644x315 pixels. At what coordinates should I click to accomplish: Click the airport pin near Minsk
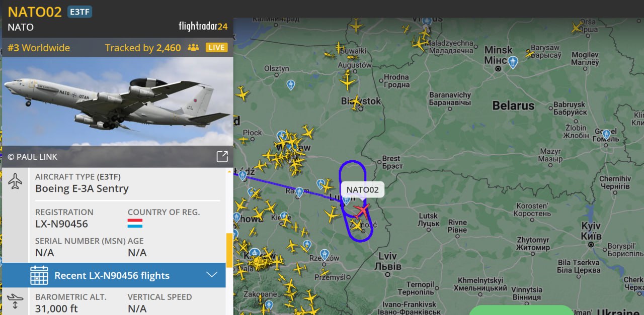pos(513,62)
